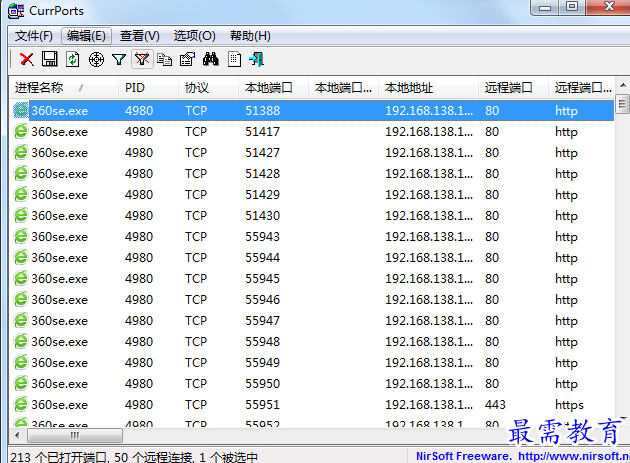Open the 文件(F) menu
The width and height of the screenshot is (630, 463).
[34, 36]
